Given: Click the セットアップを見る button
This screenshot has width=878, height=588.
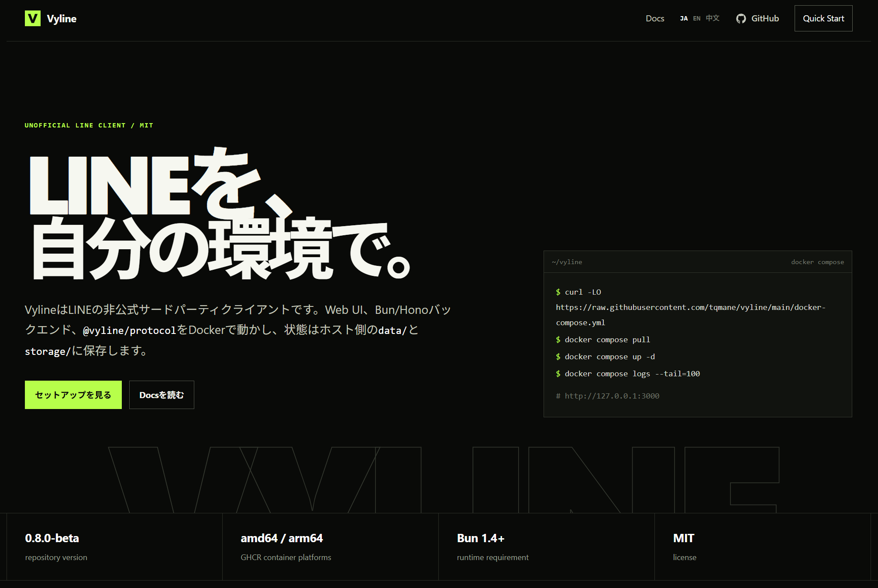Looking at the screenshot, I should [73, 395].
